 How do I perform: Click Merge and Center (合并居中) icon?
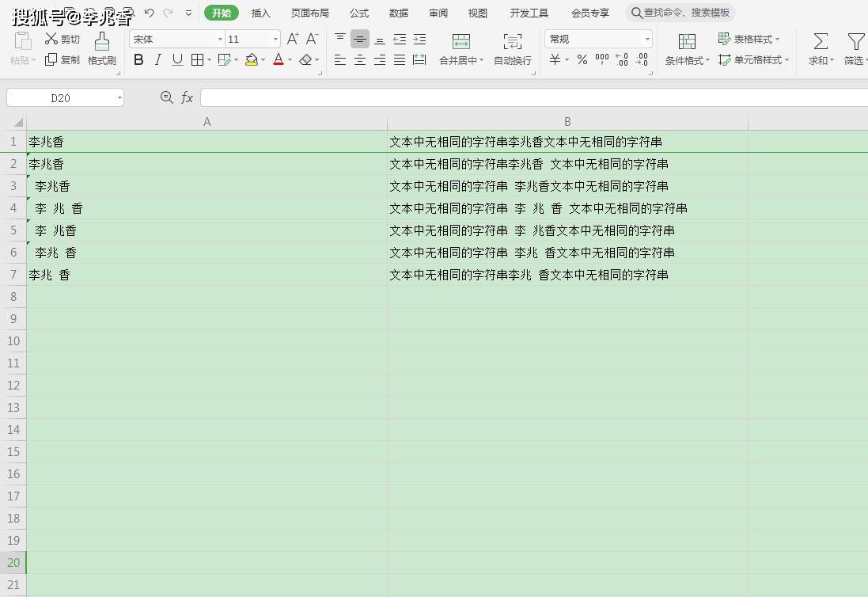click(461, 41)
